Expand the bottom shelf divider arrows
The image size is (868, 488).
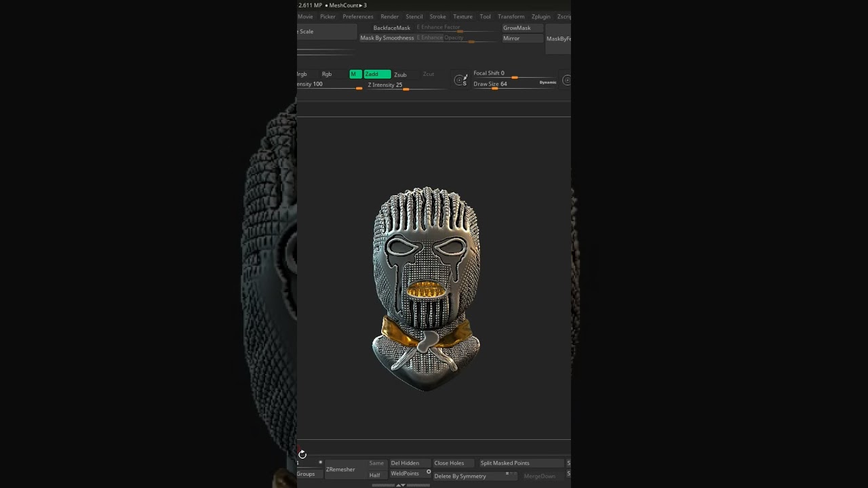click(x=400, y=485)
